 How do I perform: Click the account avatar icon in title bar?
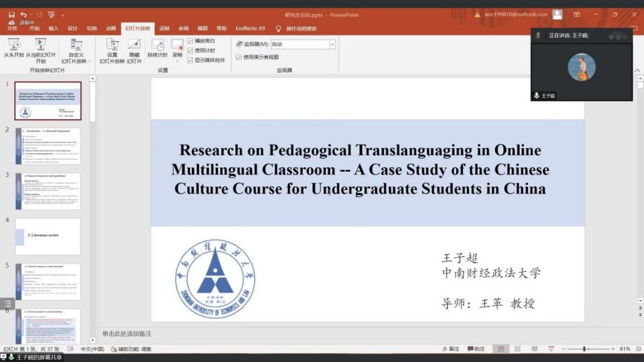(x=557, y=14)
